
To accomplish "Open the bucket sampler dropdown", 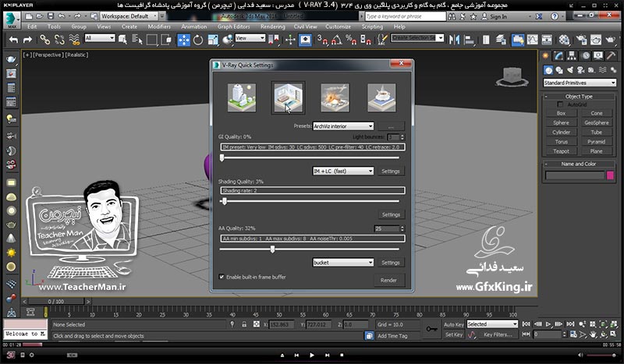I will (x=343, y=263).
